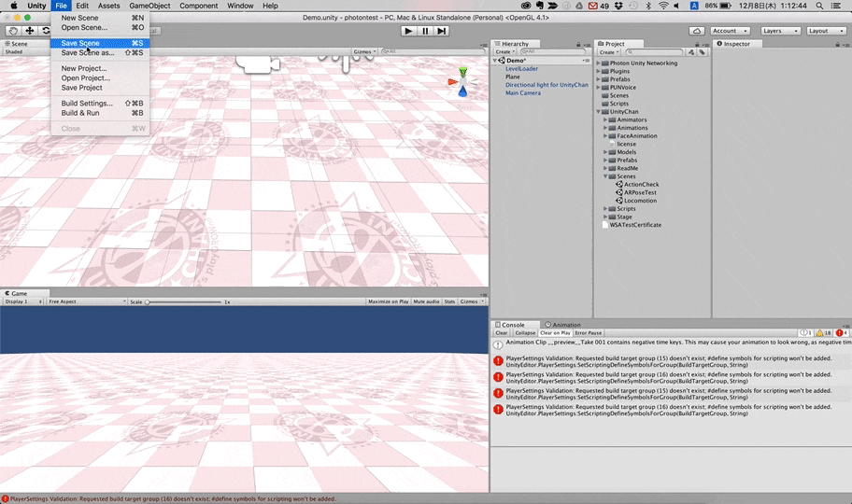Select Main Camera in Hierarchy
The width and height of the screenshot is (852, 504).
(523, 93)
